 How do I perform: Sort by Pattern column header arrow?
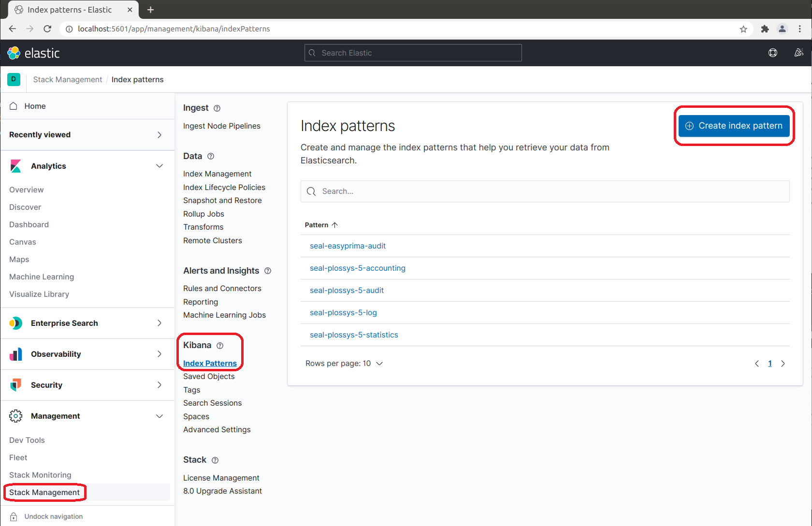[x=335, y=225]
